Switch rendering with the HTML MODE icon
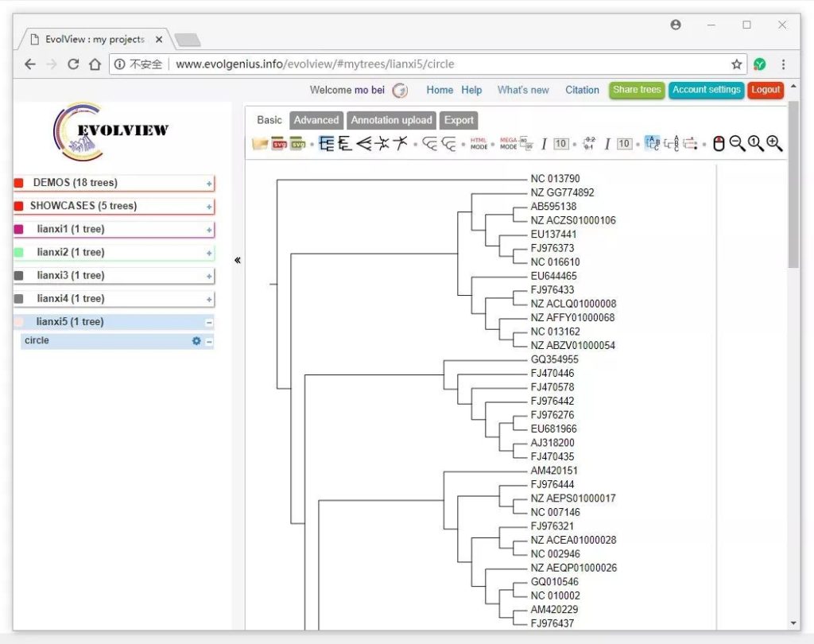The height and width of the screenshot is (644, 814). [479, 144]
